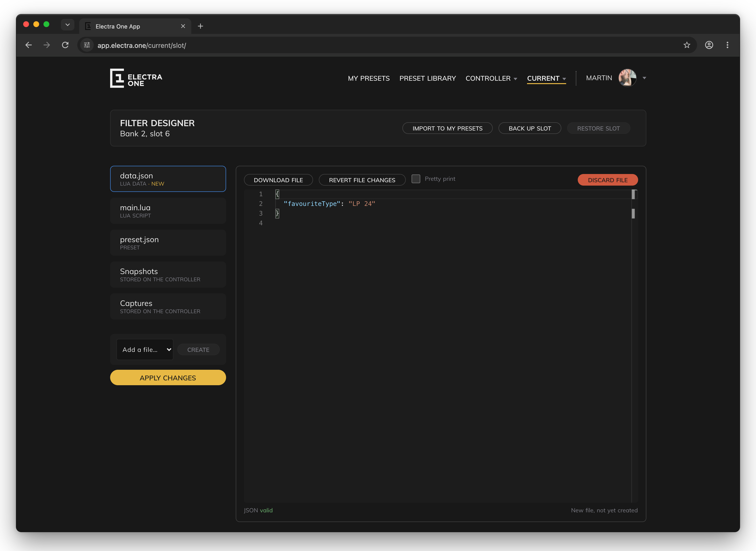Screen dimensions: 756x551
Task: Open a new browser tab
Action: click(x=200, y=26)
